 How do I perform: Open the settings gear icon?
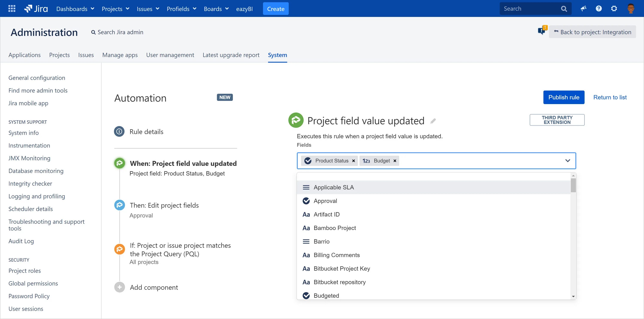(x=614, y=9)
